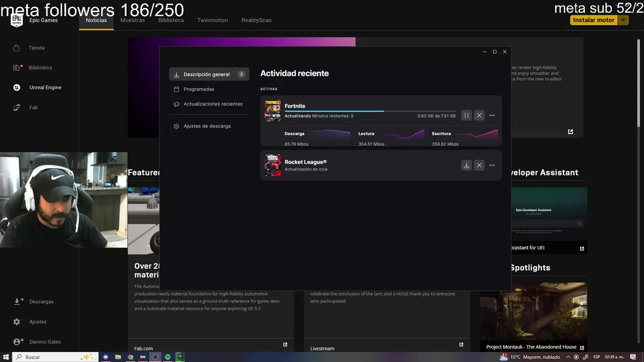
Task: Click the Fab sidebar icon
Action: tap(17, 108)
